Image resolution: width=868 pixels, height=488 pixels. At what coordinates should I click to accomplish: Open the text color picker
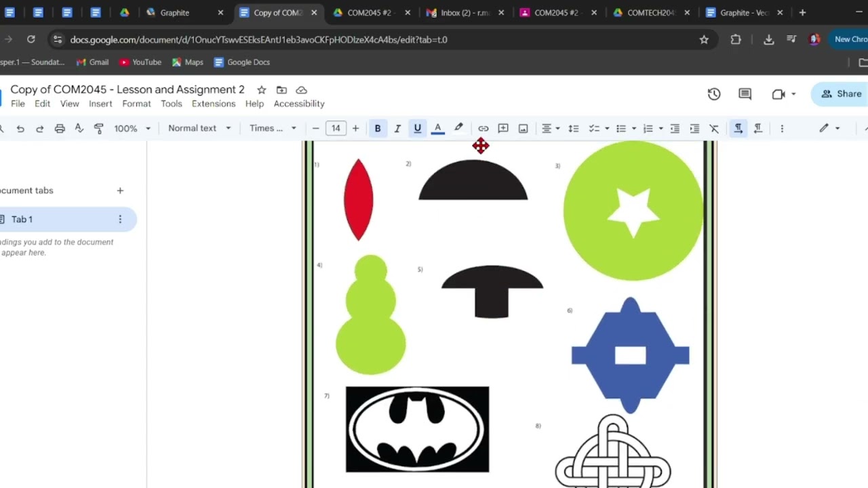tap(438, 128)
